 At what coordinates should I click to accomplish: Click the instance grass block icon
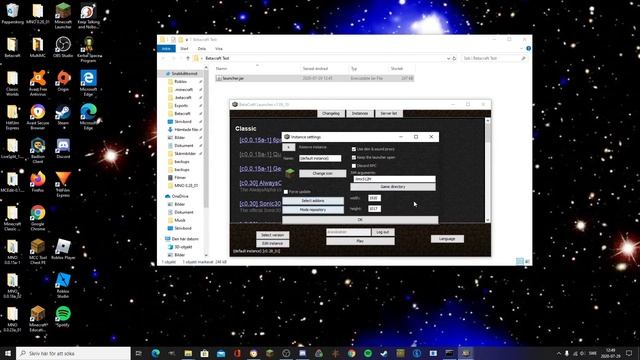point(290,173)
